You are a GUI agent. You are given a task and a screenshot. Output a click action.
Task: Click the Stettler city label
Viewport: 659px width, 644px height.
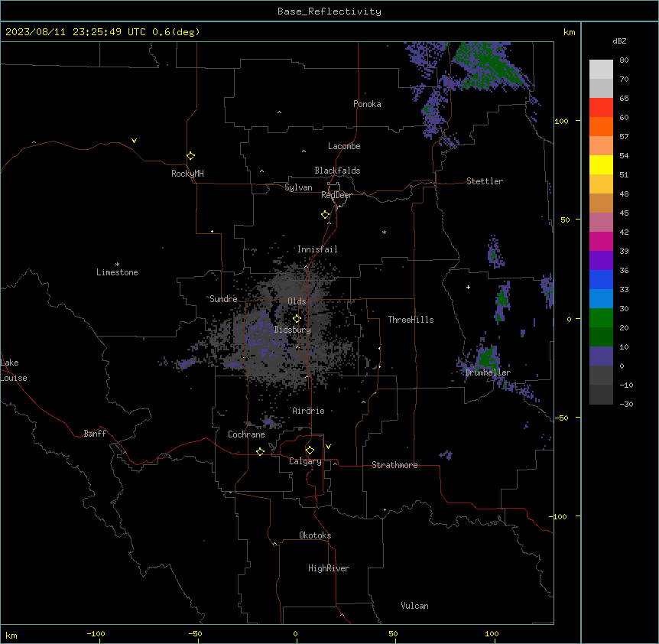tap(485, 181)
